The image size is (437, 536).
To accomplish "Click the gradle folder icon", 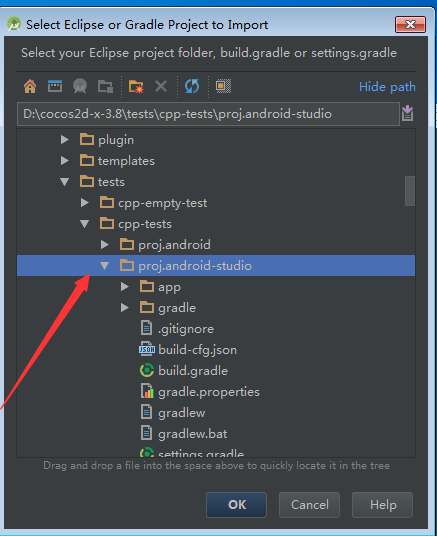I will (x=147, y=307).
